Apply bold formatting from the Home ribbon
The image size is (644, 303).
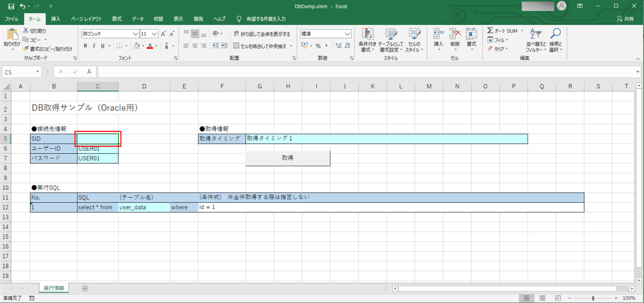pyautogui.click(x=85, y=46)
